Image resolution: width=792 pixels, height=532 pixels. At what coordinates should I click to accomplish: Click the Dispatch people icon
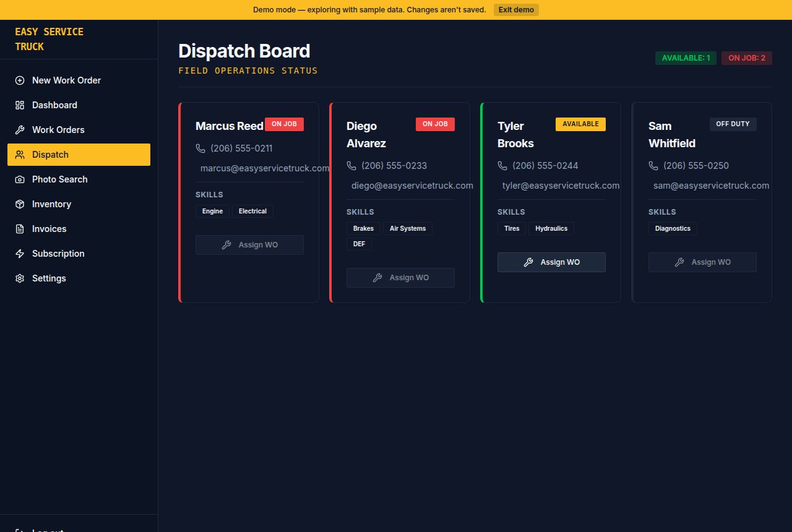(x=20, y=155)
